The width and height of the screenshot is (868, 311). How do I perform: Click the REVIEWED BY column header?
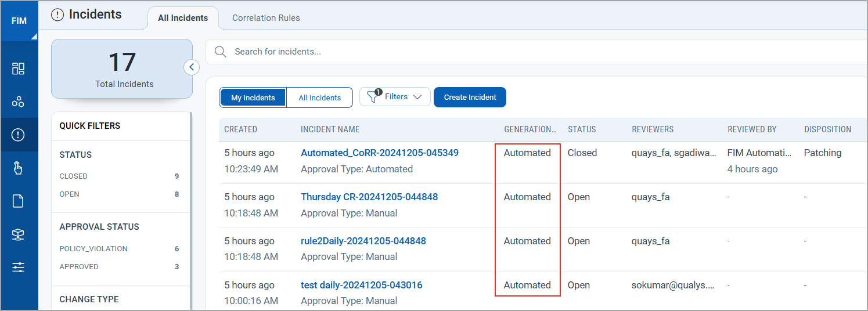tap(752, 129)
